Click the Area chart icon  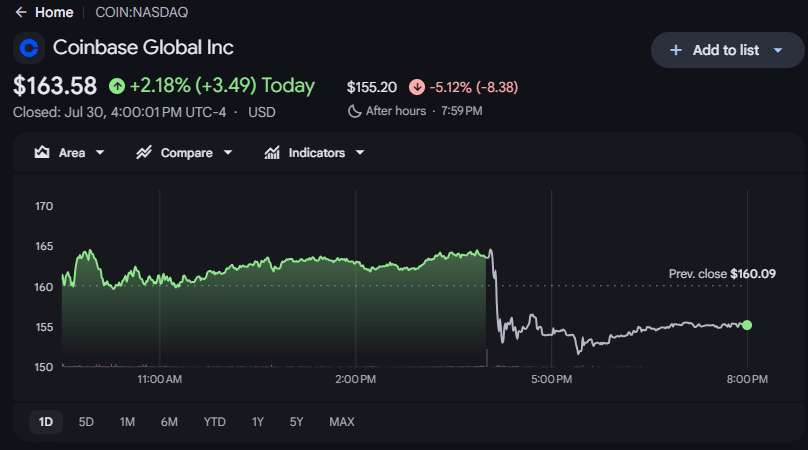point(42,152)
